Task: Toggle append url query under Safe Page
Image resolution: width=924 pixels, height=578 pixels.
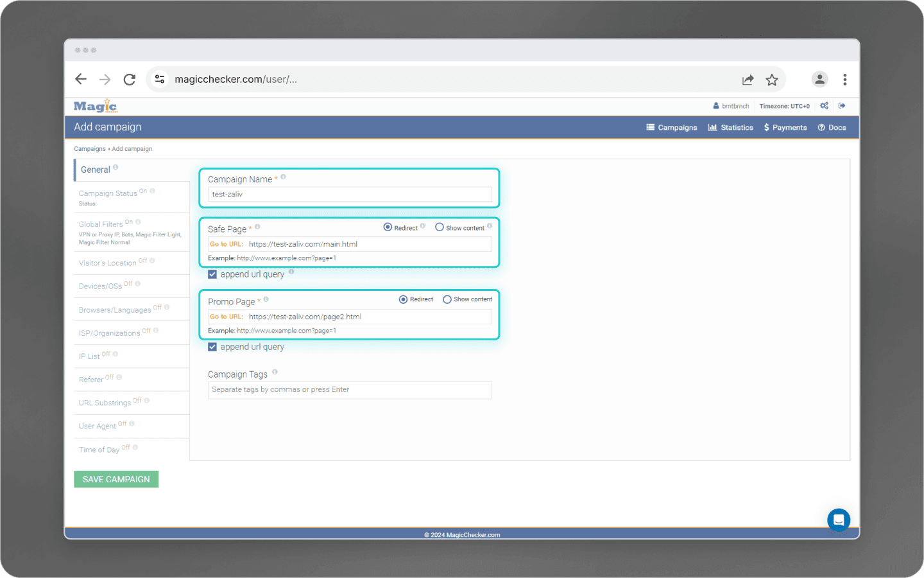Action: [212, 274]
